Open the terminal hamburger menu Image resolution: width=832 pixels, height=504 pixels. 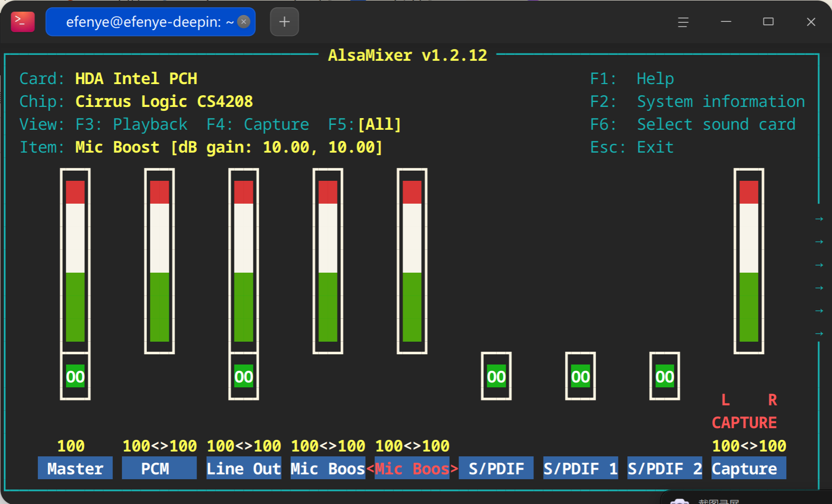coord(683,22)
